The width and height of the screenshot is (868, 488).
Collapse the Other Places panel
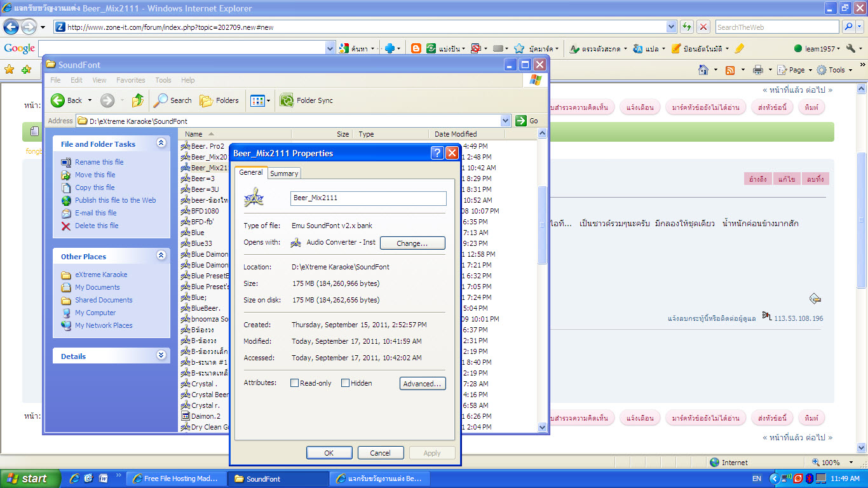161,255
